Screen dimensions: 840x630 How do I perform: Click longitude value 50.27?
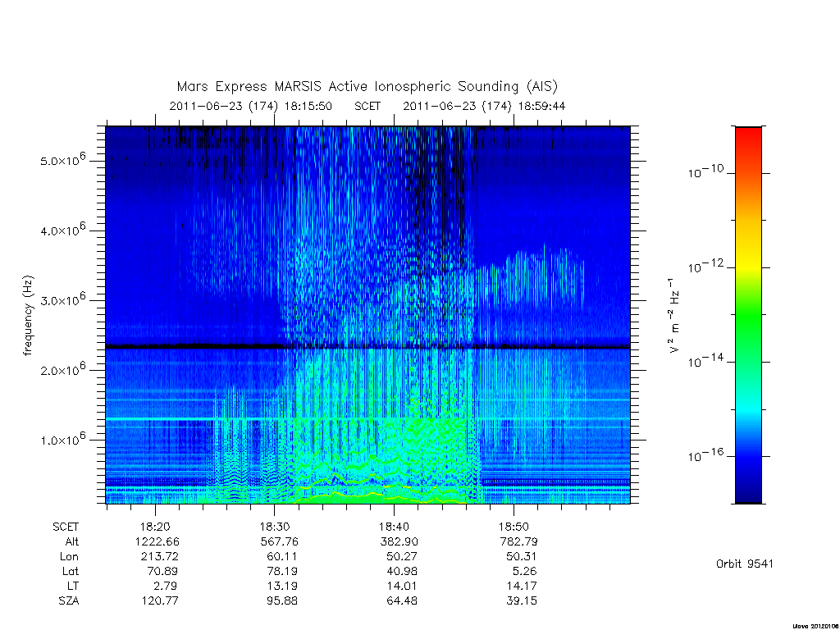click(x=401, y=557)
